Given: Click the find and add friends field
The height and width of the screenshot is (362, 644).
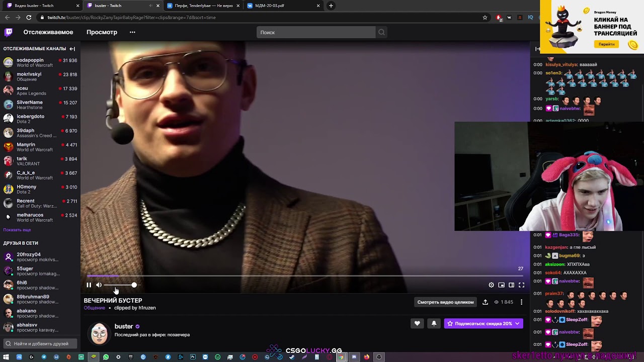Looking at the screenshot, I should (x=40, y=344).
